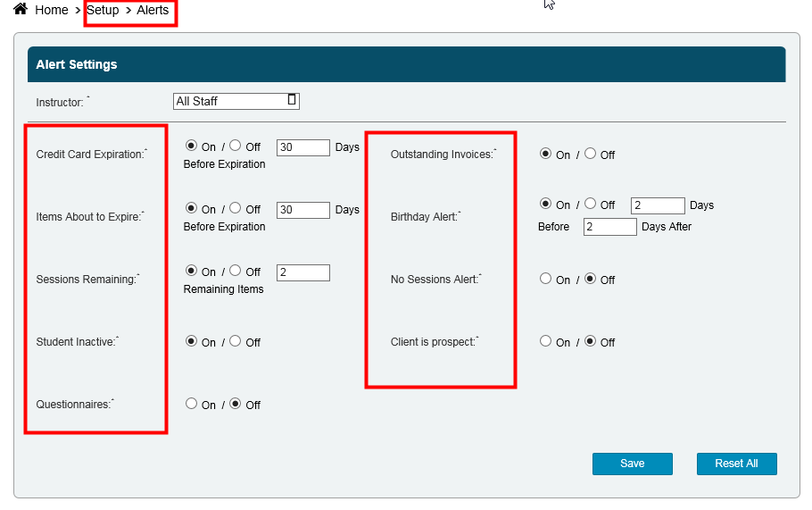This screenshot has width=812, height=510.
Task: Click Credit Card Expiration days field
Action: [x=303, y=147]
